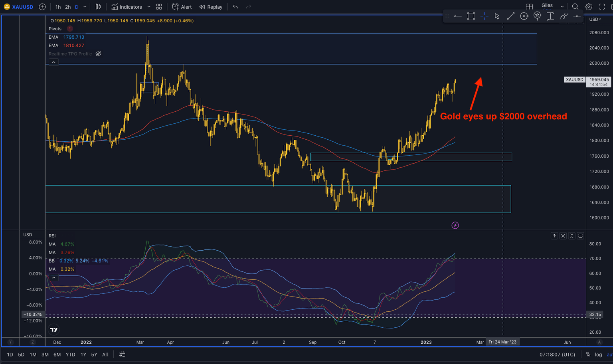Image resolution: width=613 pixels, height=364 pixels.
Task: Open the candlestick chart style selector
Action: [x=98, y=7]
